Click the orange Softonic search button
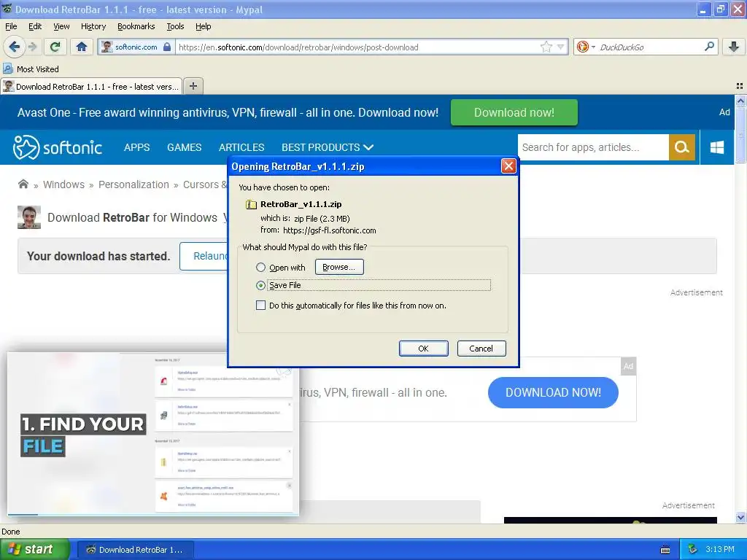747x560 pixels. tap(682, 147)
